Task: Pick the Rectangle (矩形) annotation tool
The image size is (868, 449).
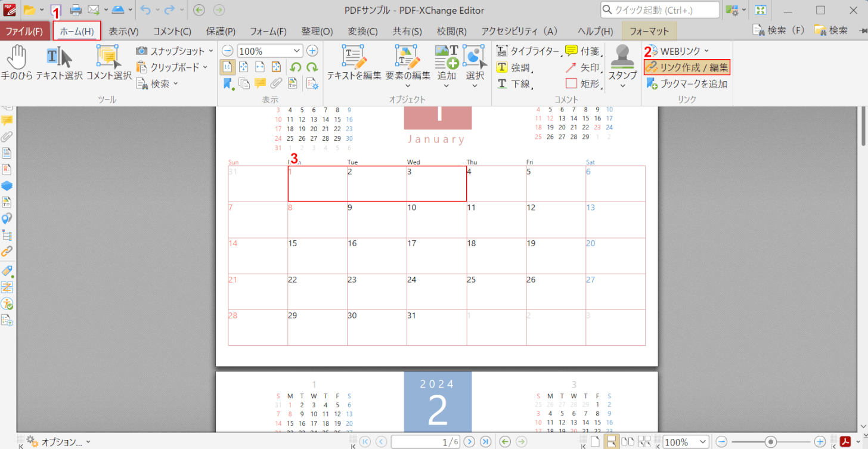Action: point(582,83)
